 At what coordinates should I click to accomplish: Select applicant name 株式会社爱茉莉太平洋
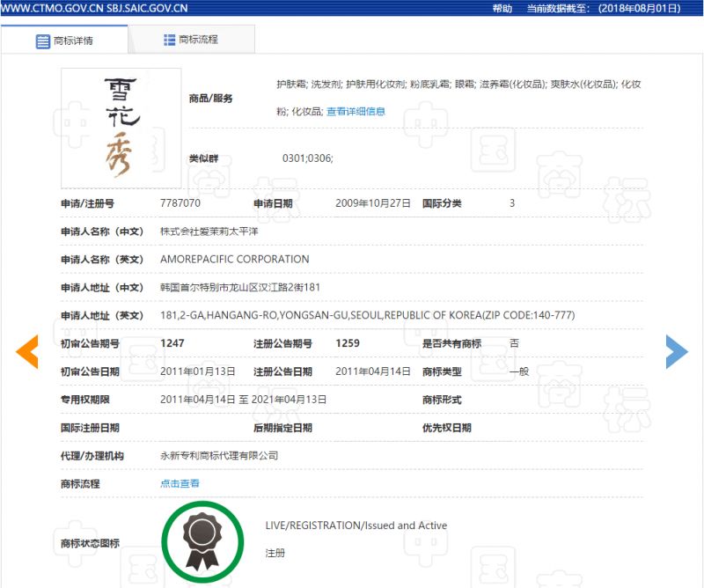[x=209, y=232]
